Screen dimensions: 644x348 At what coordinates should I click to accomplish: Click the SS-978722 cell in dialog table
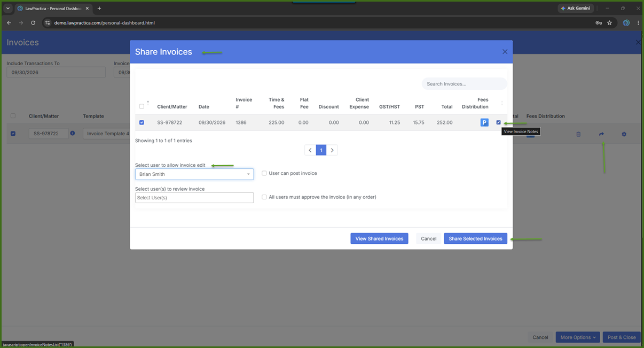pos(170,122)
